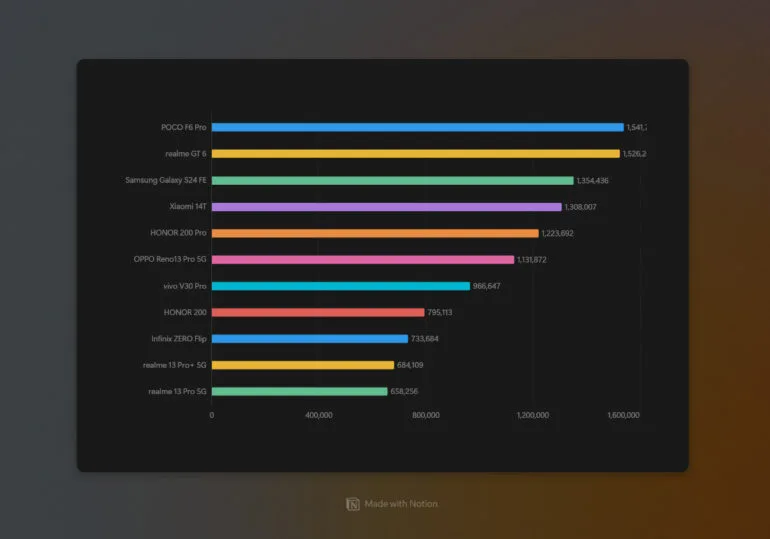Click the 'realme 13 Pro 5G' label
This screenshot has width=770, height=539.
pos(177,391)
